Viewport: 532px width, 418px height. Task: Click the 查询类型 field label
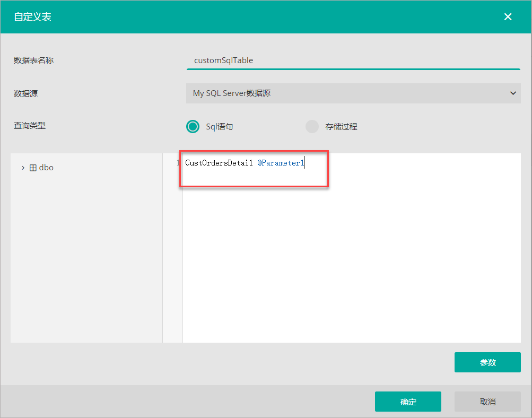tap(30, 126)
